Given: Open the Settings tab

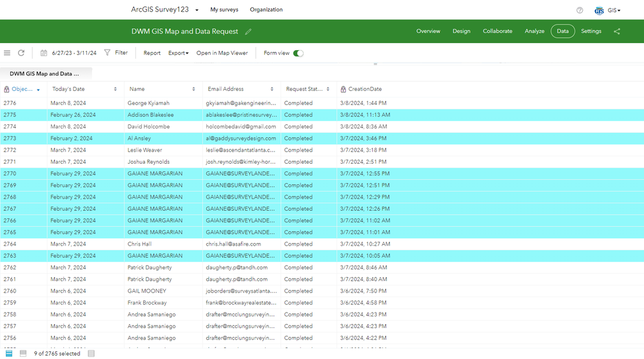Looking at the screenshot, I should [590, 31].
